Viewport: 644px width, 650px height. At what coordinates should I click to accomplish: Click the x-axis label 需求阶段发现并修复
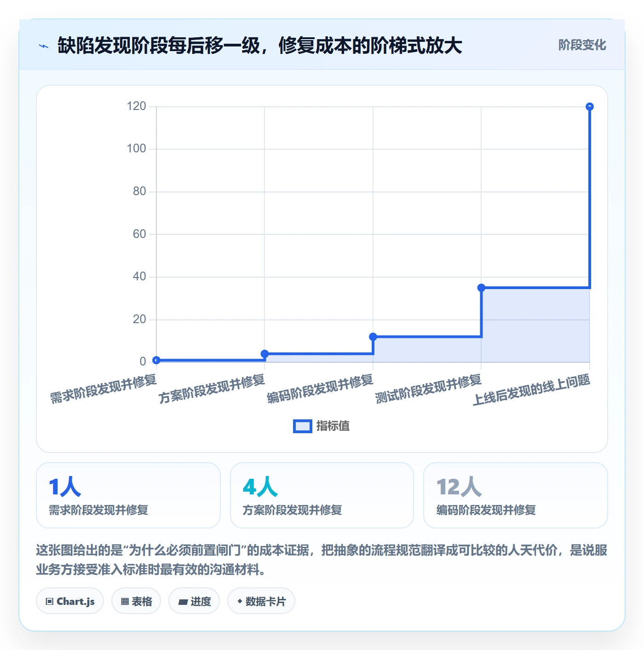tap(103, 389)
